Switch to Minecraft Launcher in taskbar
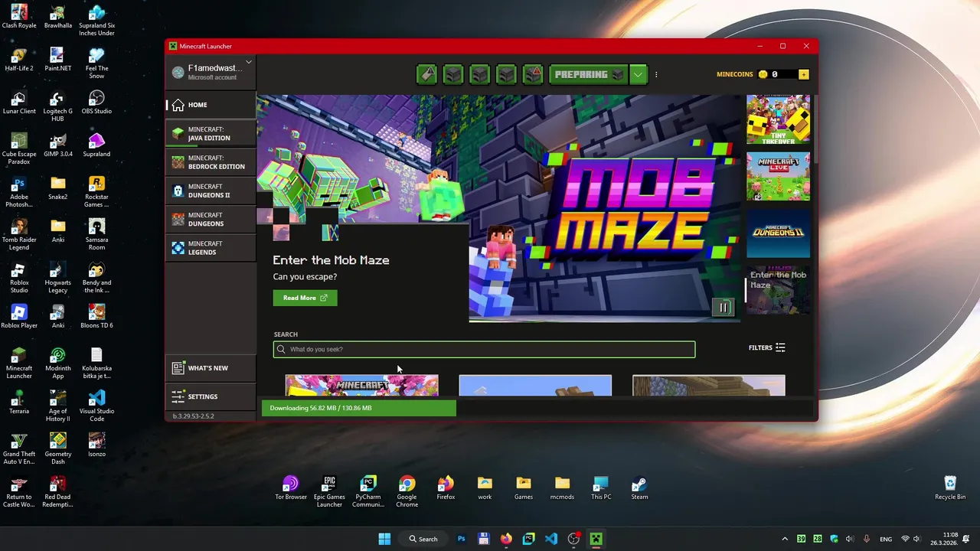The width and height of the screenshot is (980, 551). [596, 539]
